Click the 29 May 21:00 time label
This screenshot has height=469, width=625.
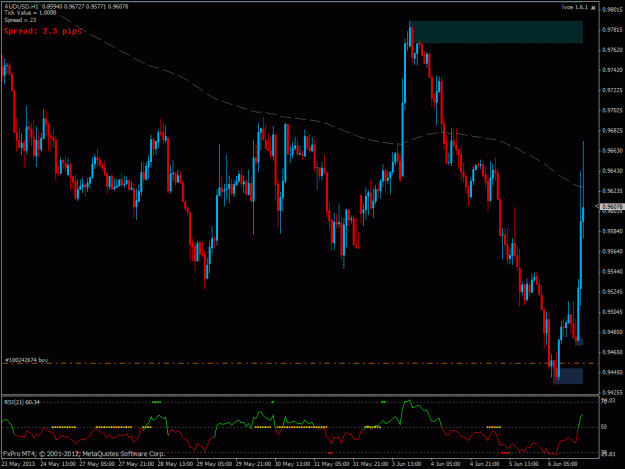pos(254,464)
